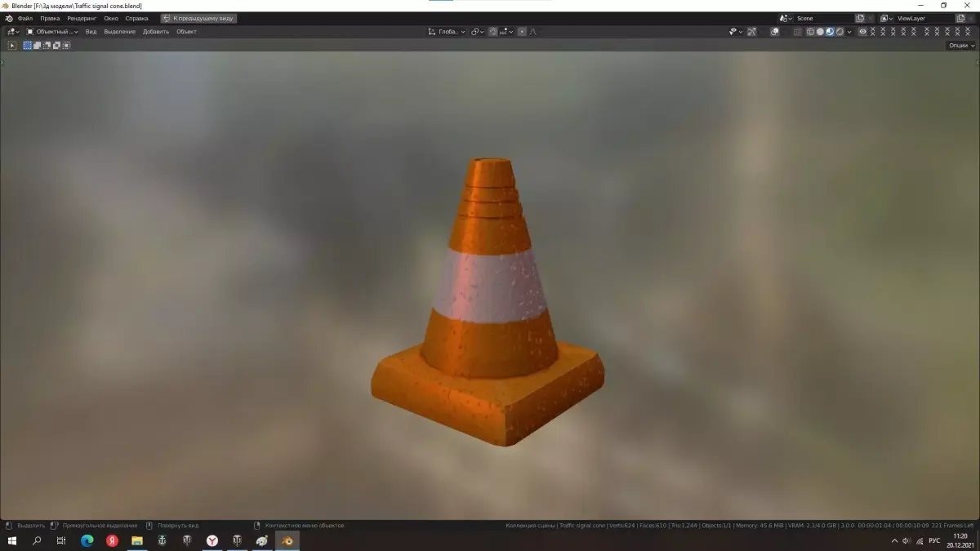Select the Box Select tool icon
The height and width of the screenshot is (551, 980).
[27, 45]
